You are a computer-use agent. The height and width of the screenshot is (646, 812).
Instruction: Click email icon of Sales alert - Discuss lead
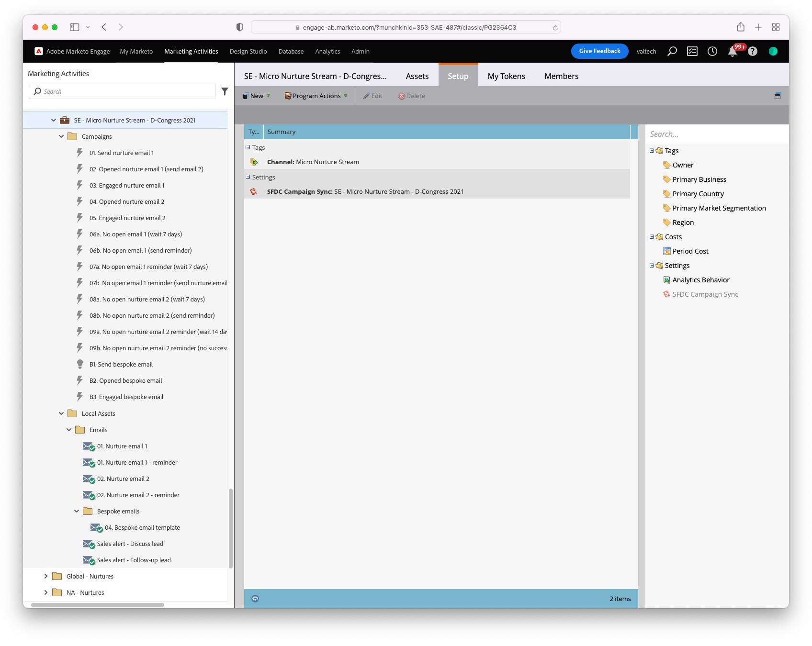pos(89,544)
